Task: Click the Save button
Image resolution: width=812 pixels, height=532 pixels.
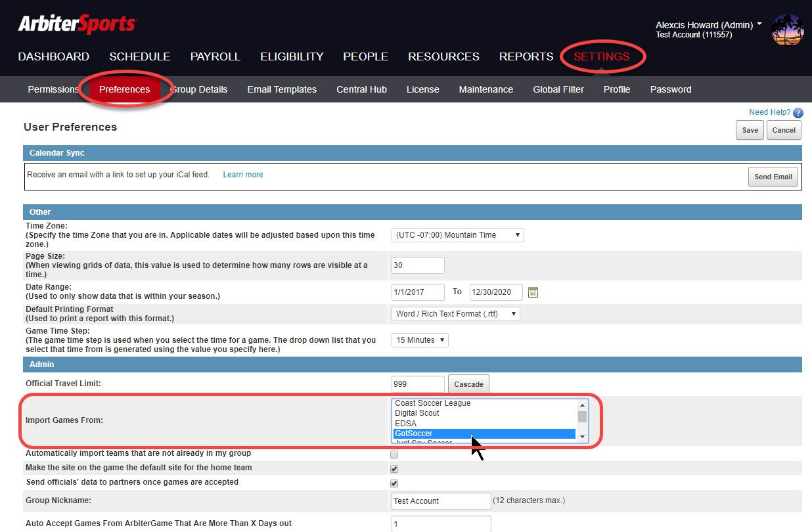Action: tap(750, 130)
